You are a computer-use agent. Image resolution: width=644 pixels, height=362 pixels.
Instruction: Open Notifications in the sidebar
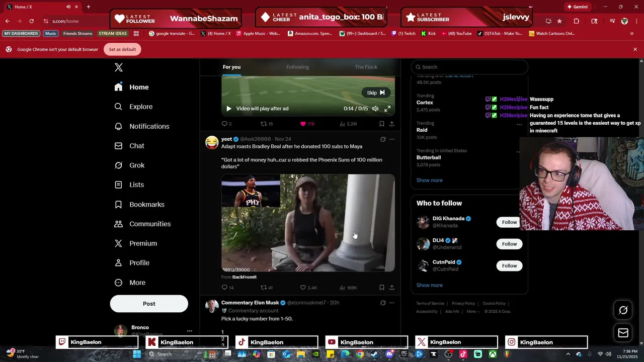pos(142,126)
